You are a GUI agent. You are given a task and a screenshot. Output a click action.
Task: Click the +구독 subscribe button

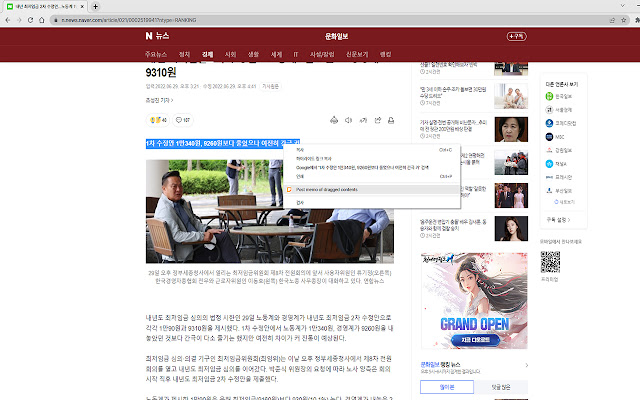[x=516, y=36]
